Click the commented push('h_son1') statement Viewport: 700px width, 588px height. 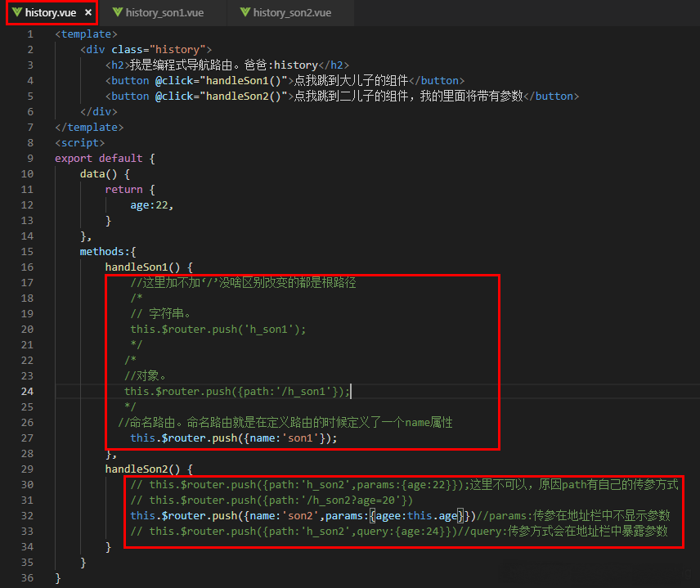[x=218, y=329]
